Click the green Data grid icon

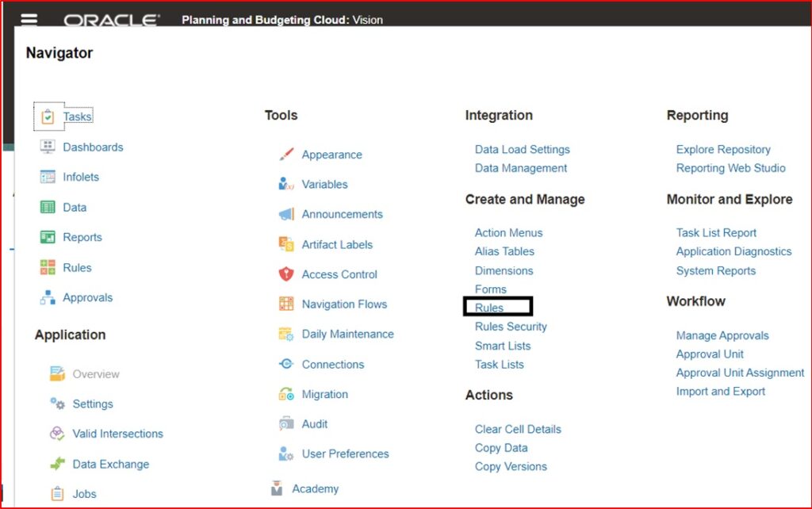click(48, 207)
